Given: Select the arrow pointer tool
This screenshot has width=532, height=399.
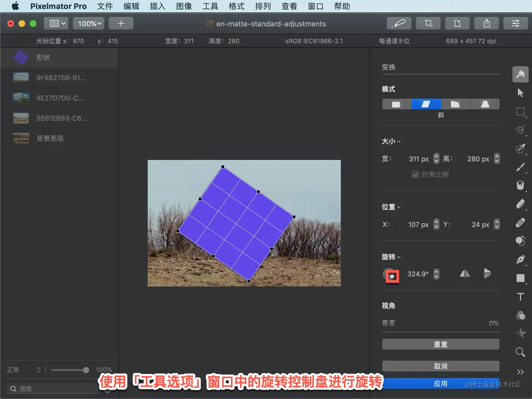Looking at the screenshot, I should coord(520,93).
